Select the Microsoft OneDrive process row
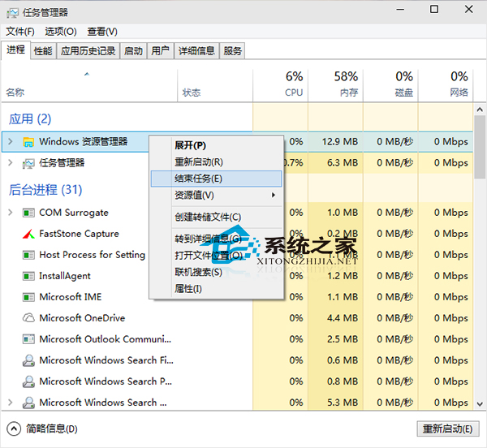Image resolution: width=487 pixels, height=448 pixels. [237, 318]
